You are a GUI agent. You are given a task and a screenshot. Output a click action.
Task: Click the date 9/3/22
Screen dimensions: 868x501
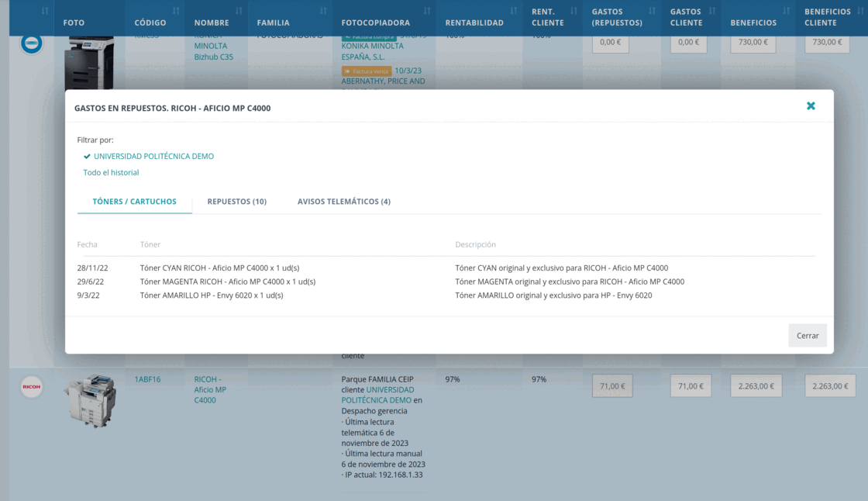pos(88,295)
